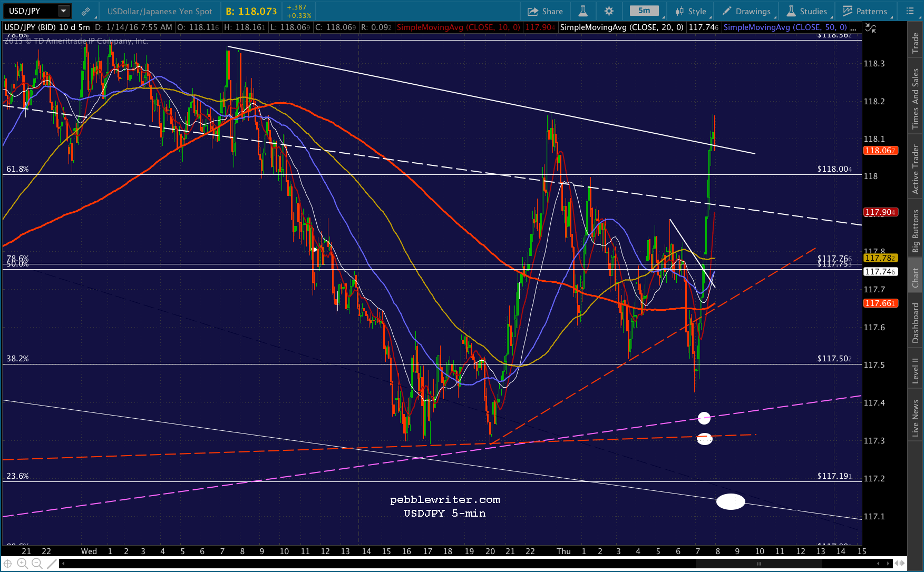Open the flask Edit Studies icon
924x572 pixels.
[583, 11]
